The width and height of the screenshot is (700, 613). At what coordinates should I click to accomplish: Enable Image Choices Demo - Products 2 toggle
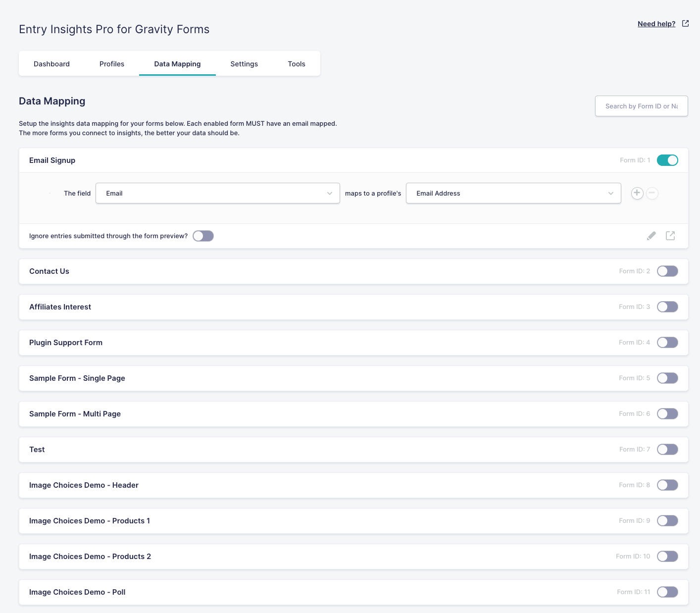[x=667, y=556]
